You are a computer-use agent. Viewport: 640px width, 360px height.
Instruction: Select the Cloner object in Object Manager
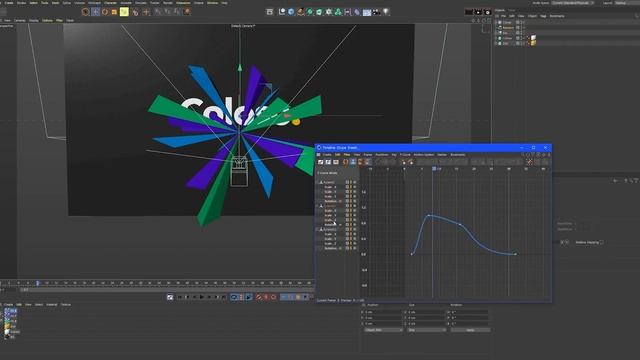tap(507, 22)
